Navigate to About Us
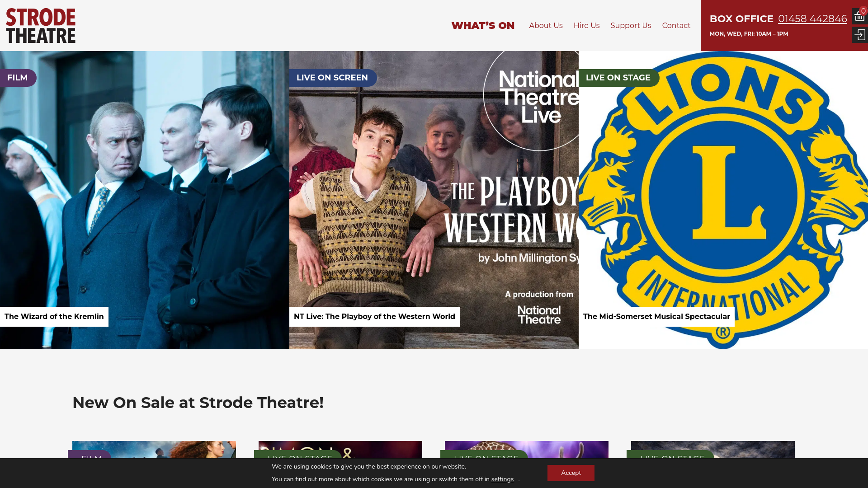This screenshot has height=488, width=868. pyautogui.click(x=546, y=26)
